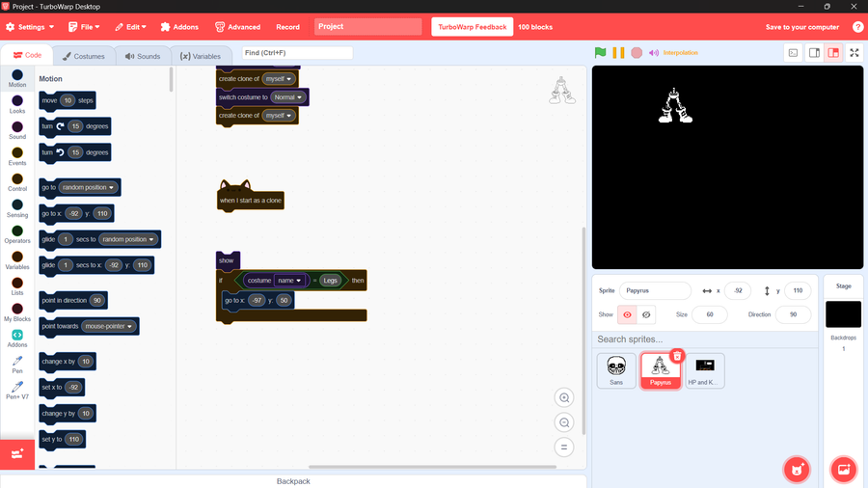Switch to the Sounds tab
Screen dimensions: 868x488
click(143, 56)
